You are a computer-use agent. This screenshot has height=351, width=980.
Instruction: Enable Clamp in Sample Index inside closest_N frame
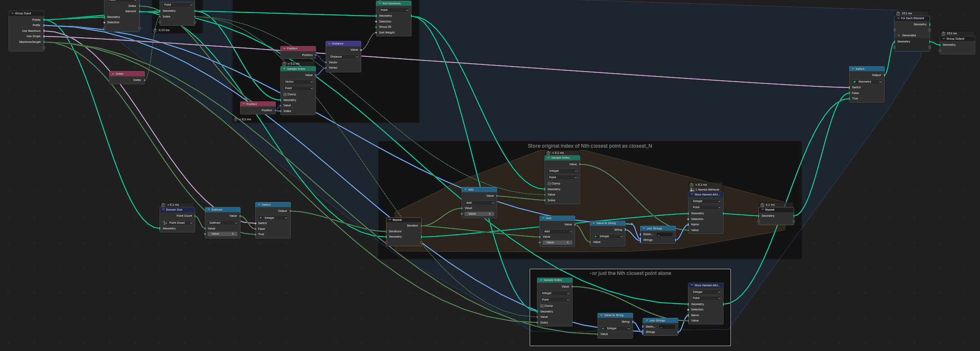click(x=549, y=184)
